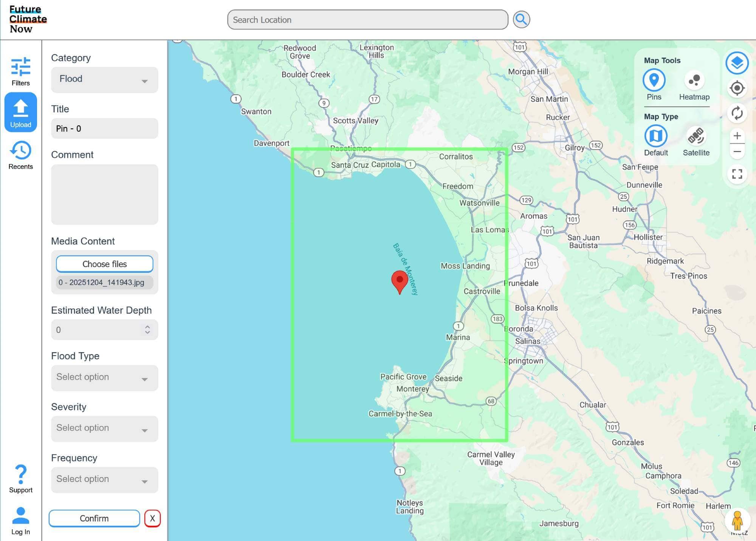756x541 pixels.
Task: Click the Street View pegman icon
Action: pos(737,521)
